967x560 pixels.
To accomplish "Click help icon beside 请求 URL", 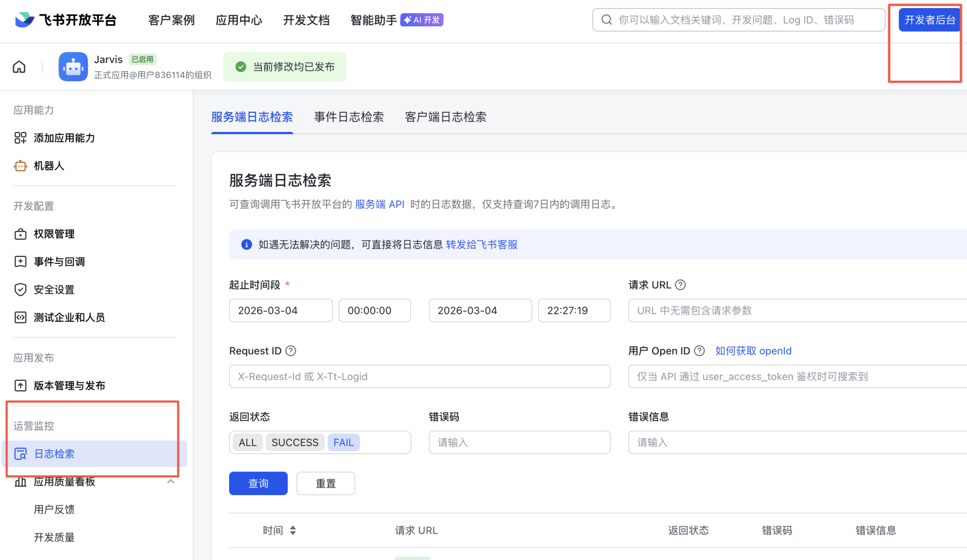I will pos(680,285).
